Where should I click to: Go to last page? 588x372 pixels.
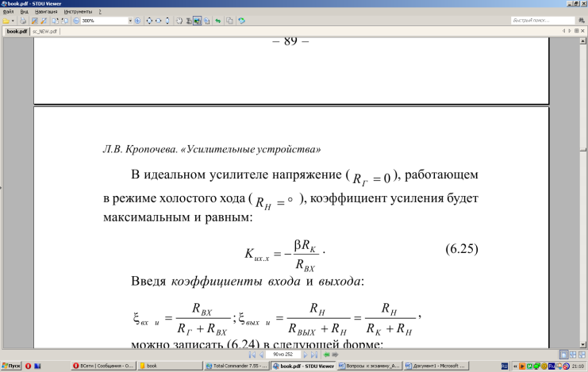point(314,355)
